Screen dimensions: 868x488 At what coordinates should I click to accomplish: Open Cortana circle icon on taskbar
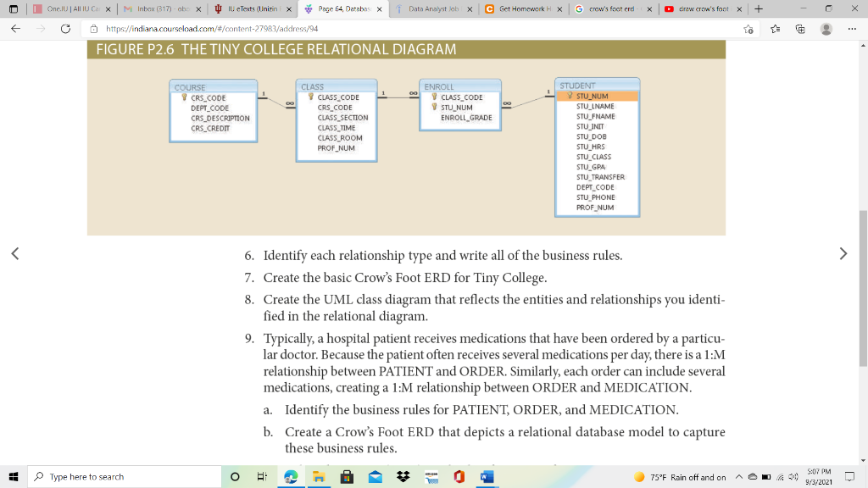click(235, 476)
